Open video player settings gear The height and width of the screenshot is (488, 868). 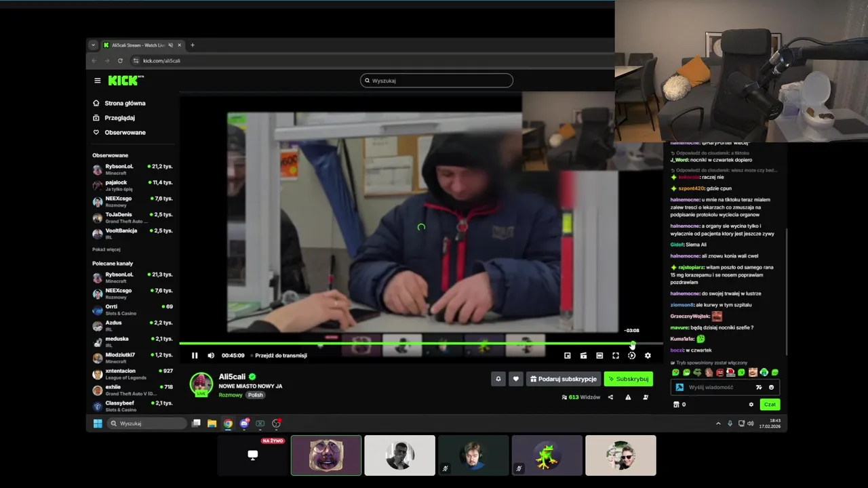648,355
